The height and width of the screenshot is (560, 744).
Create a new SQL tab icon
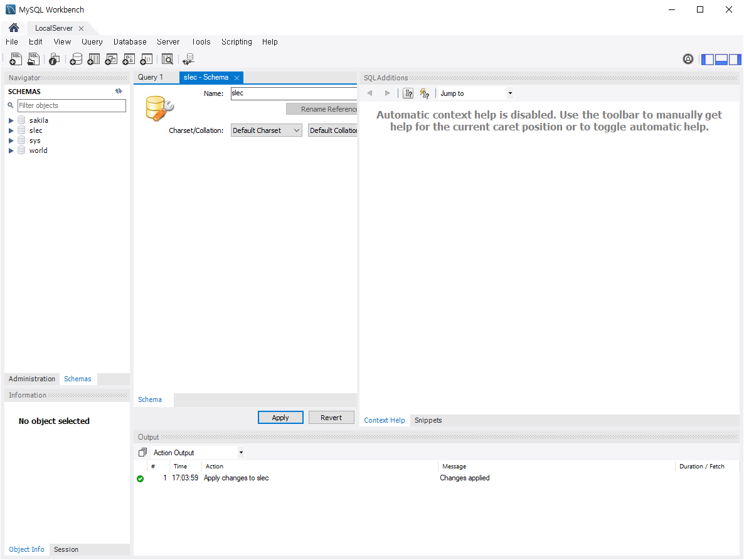tap(16, 59)
